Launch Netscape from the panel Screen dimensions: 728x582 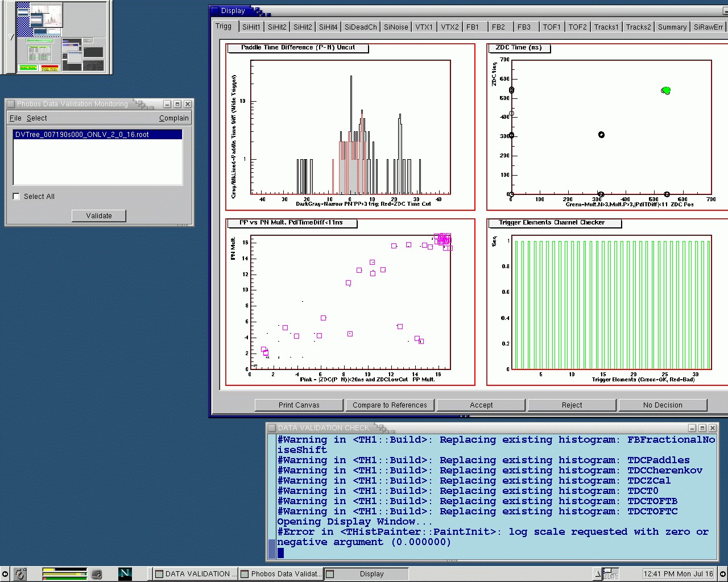125,574
